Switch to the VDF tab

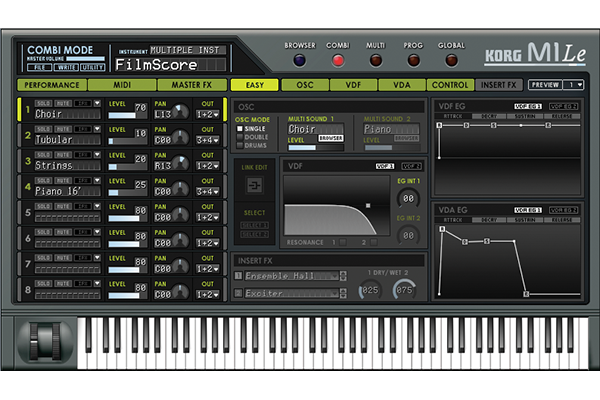click(x=353, y=85)
